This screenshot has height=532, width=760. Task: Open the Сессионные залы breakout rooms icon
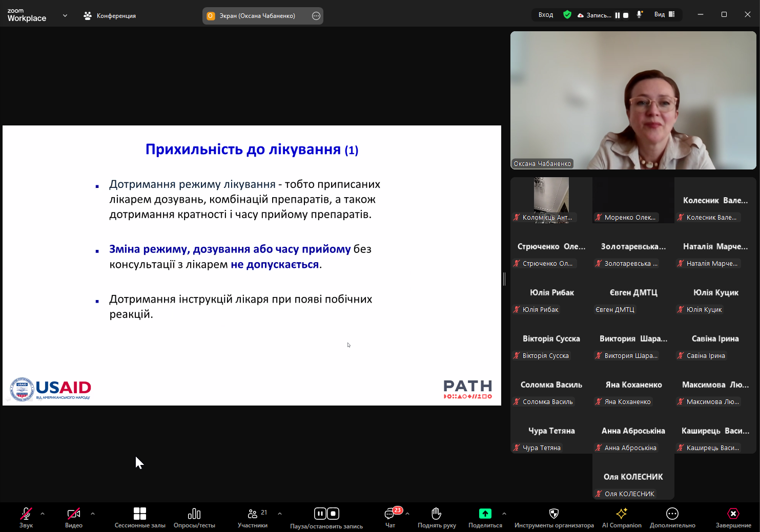140,514
